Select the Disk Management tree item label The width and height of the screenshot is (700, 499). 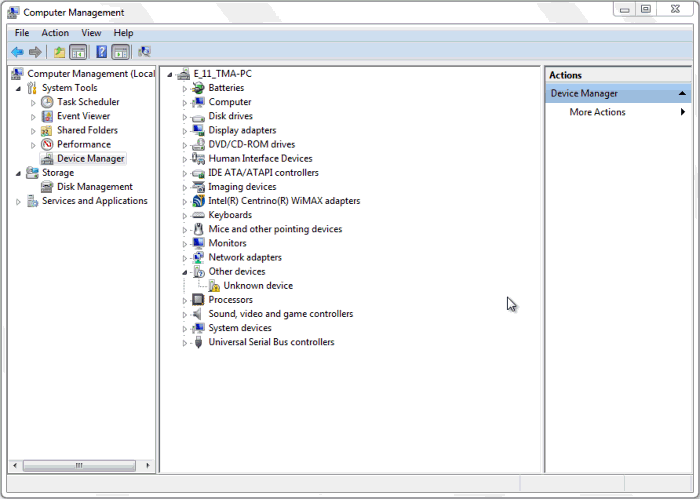coord(95,187)
